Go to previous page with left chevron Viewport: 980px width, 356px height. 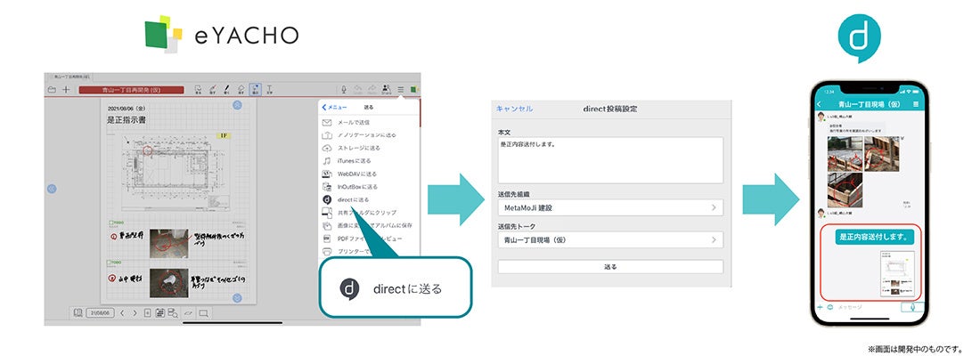[x=122, y=313]
